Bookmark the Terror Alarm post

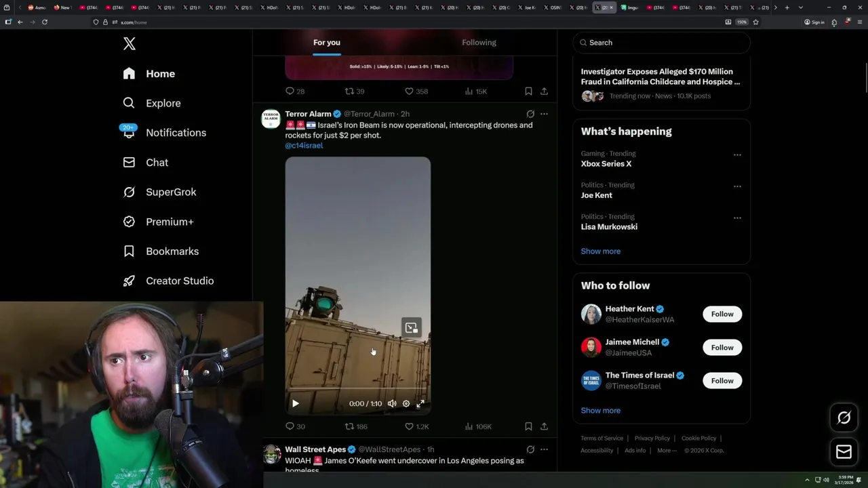coord(528,427)
